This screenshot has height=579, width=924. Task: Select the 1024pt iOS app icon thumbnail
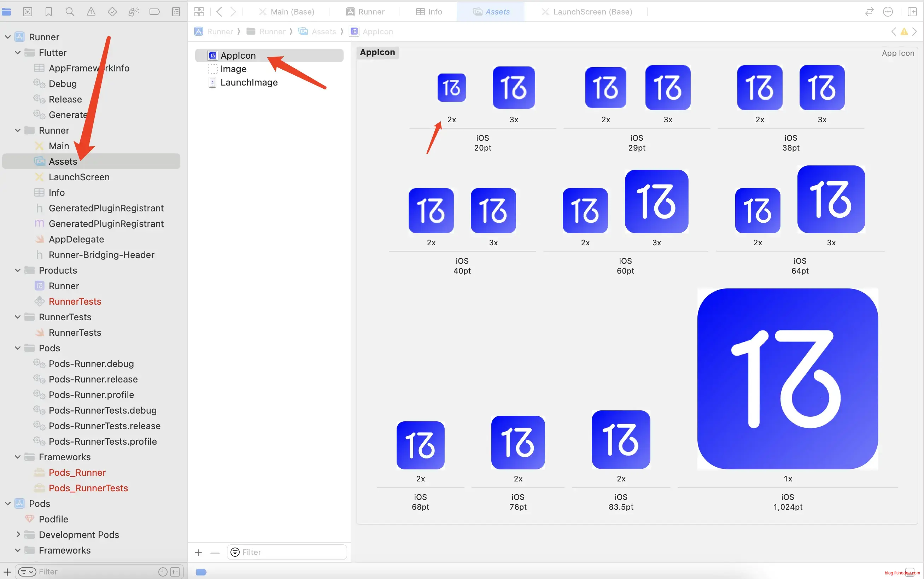pyautogui.click(x=788, y=379)
